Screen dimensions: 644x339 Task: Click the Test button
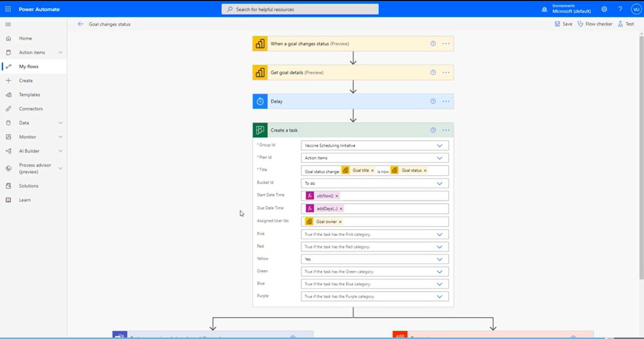coord(626,24)
